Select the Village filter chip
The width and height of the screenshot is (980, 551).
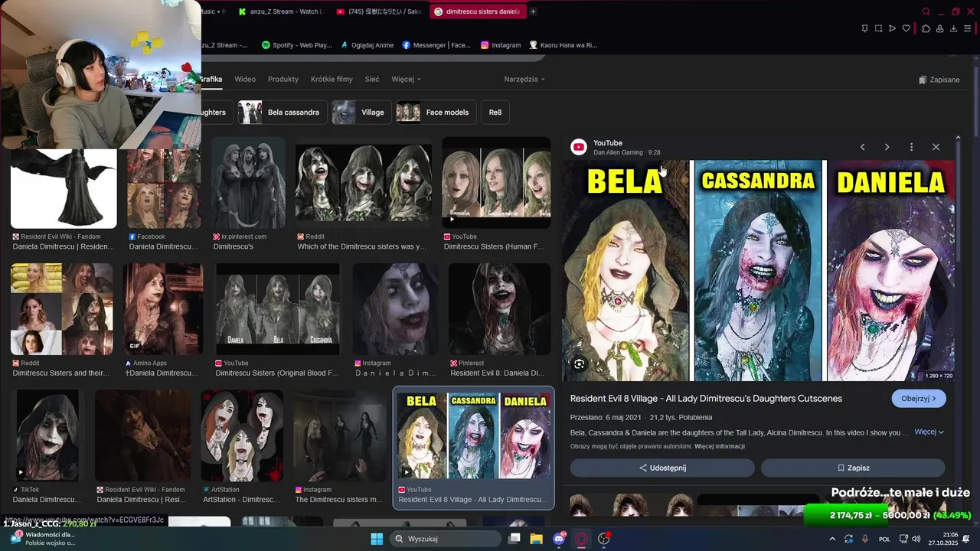tap(361, 112)
